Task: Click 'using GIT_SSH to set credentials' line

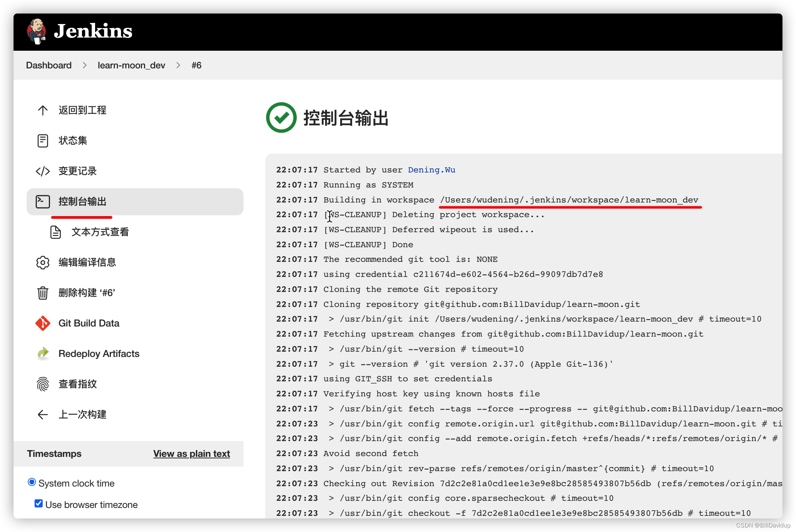Action: click(x=408, y=379)
